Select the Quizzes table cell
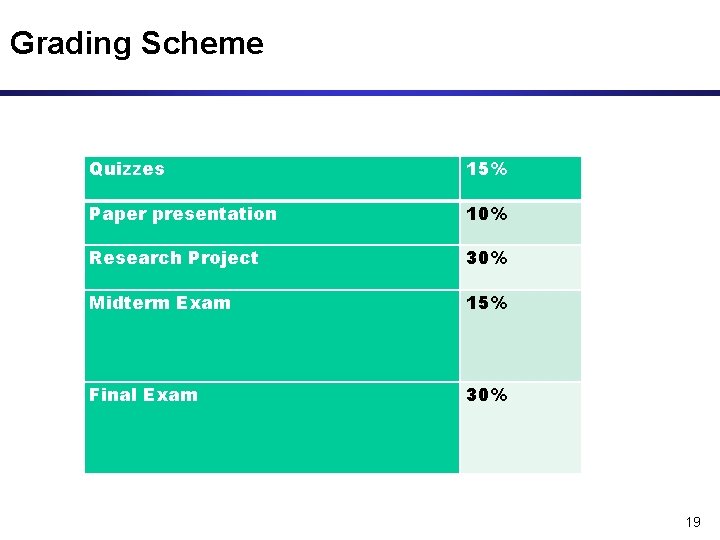The height and width of the screenshot is (540, 720). (x=272, y=178)
